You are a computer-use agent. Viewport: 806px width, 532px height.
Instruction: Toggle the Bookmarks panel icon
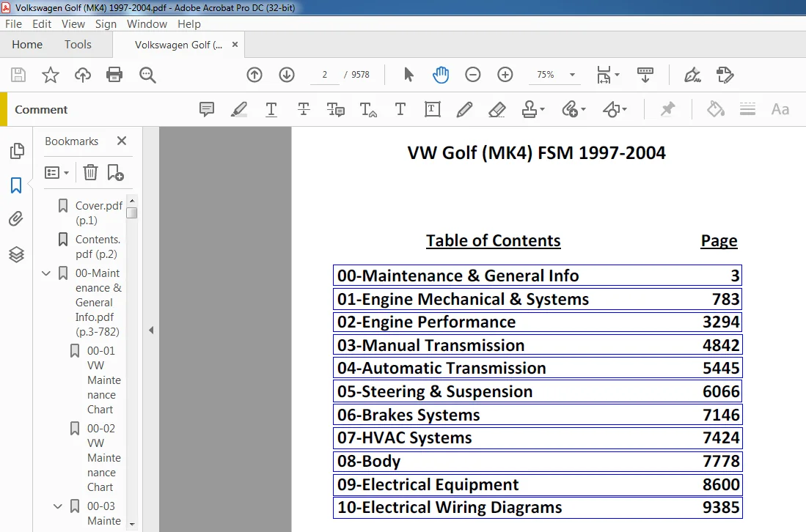pyautogui.click(x=16, y=185)
